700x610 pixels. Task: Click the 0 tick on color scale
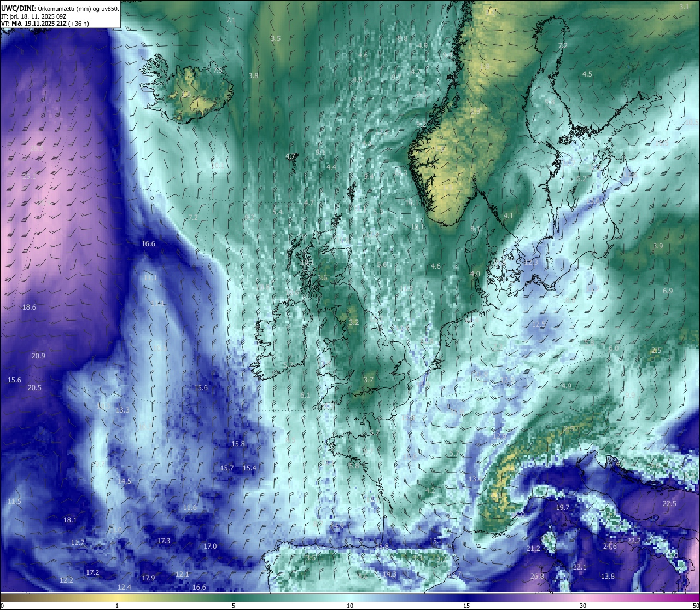(2, 606)
